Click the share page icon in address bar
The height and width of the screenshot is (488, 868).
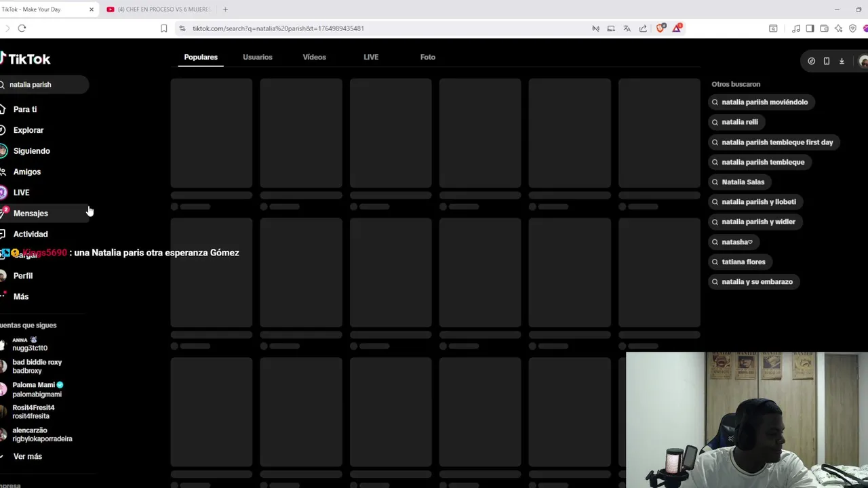tap(643, 28)
